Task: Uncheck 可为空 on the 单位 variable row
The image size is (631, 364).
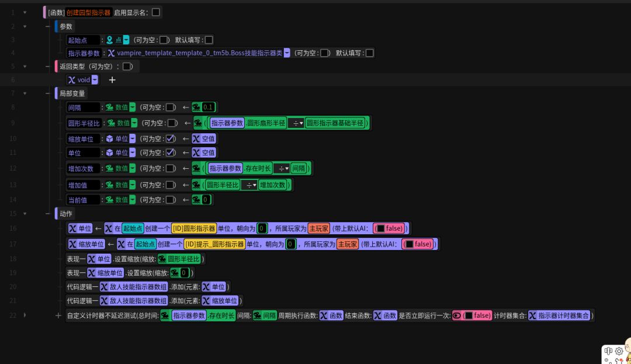Action: 170,152
